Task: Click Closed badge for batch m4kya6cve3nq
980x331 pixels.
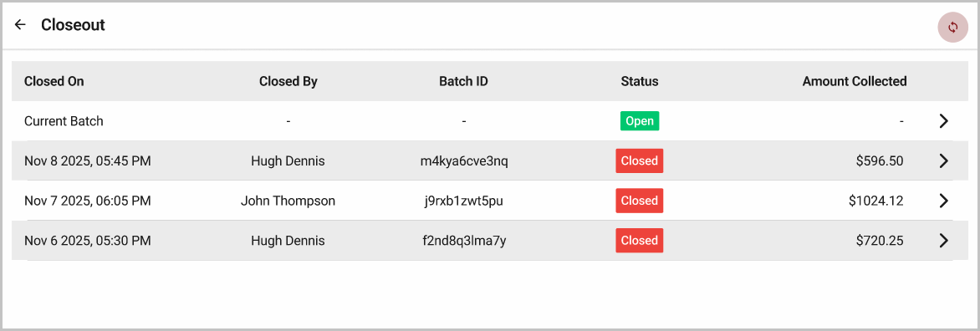Action: 640,161
